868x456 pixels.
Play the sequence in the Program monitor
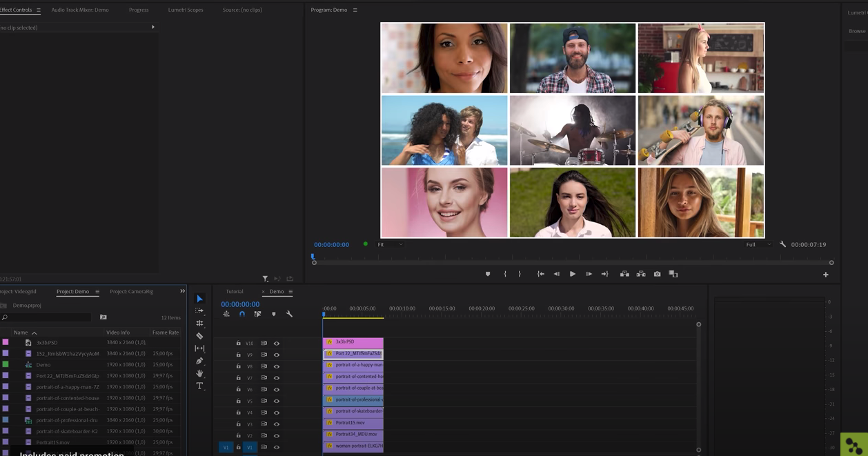pos(572,274)
